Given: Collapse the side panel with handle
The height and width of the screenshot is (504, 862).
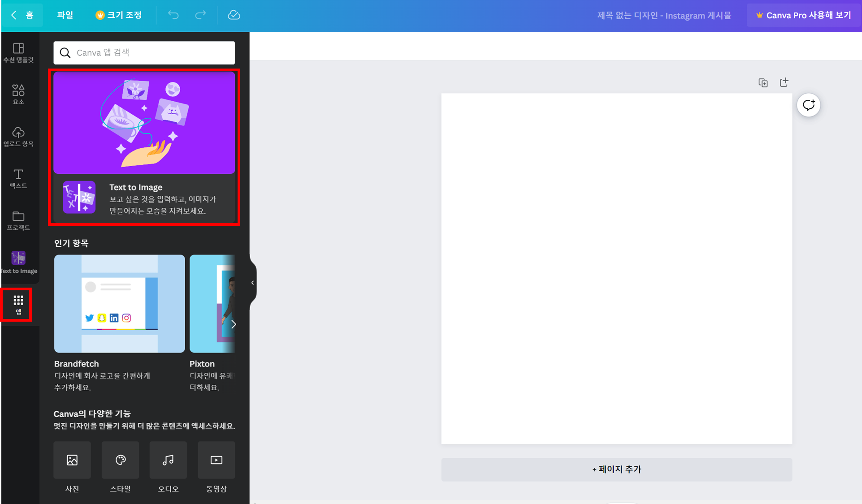Looking at the screenshot, I should (x=253, y=283).
